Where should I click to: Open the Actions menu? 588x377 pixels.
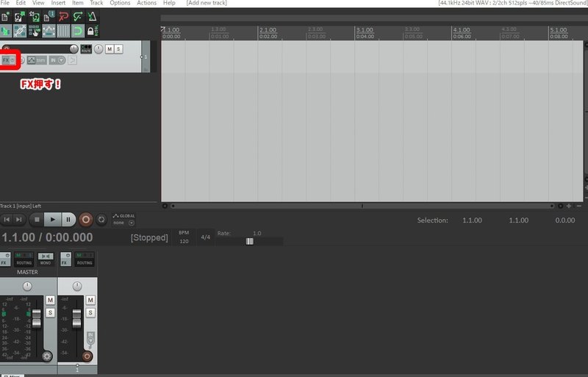coord(146,3)
